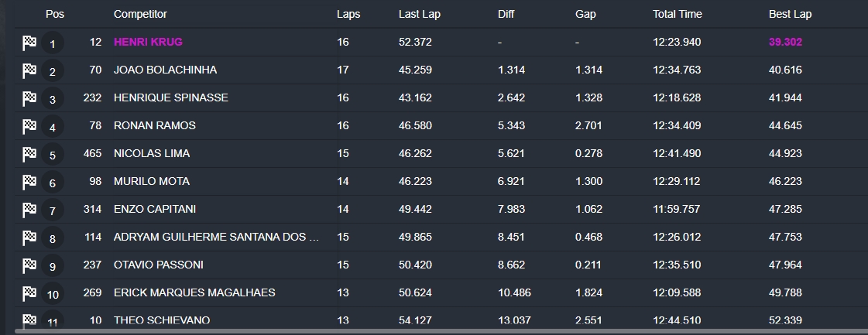Image resolution: width=868 pixels, height=335 pixels.
Task: Sort by the Laps column header
Action: 348,15
